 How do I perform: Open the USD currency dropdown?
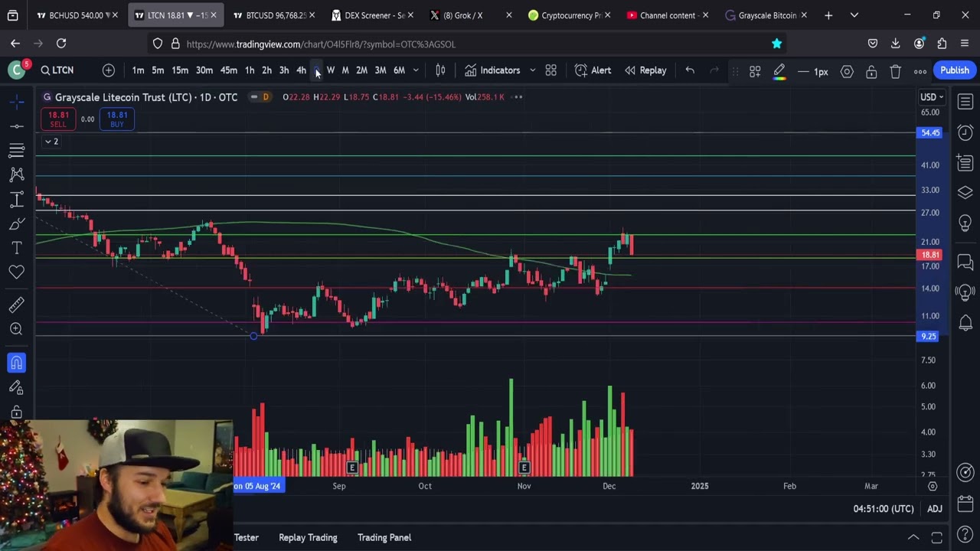932,97
